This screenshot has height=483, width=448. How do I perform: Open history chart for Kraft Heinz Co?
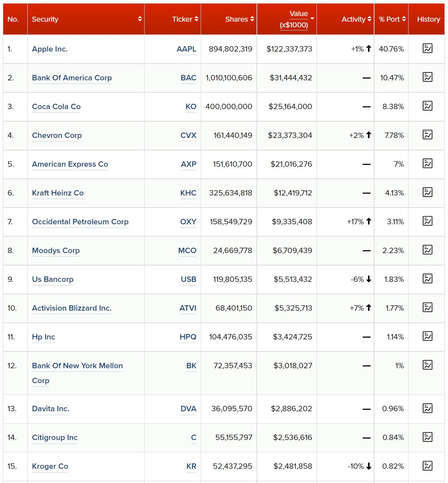pos(427,192)
